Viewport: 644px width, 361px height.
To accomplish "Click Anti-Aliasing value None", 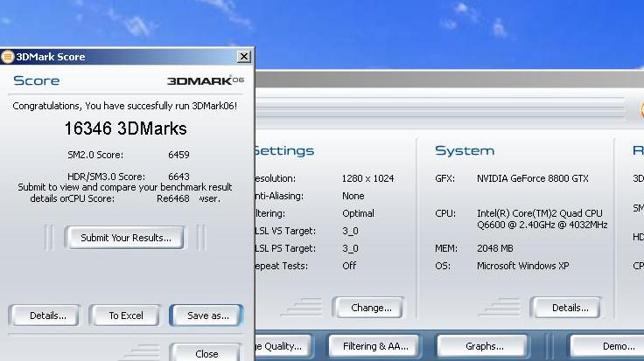I will tap(353, 196).
